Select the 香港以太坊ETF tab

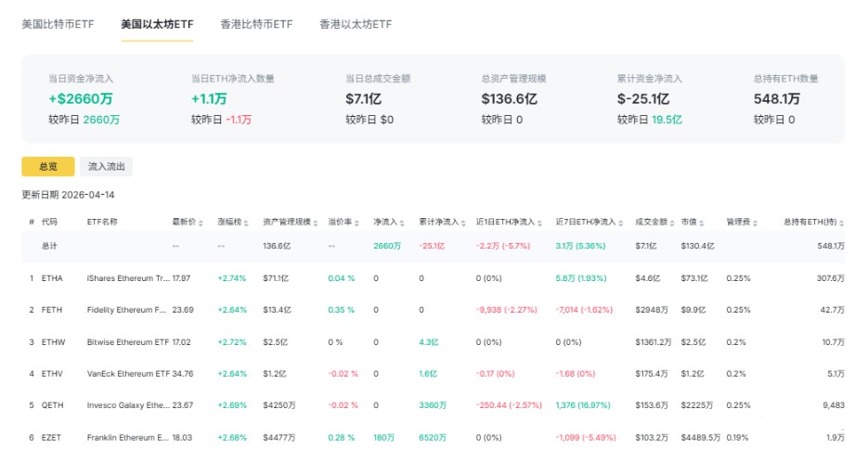[x=356, y=24]
